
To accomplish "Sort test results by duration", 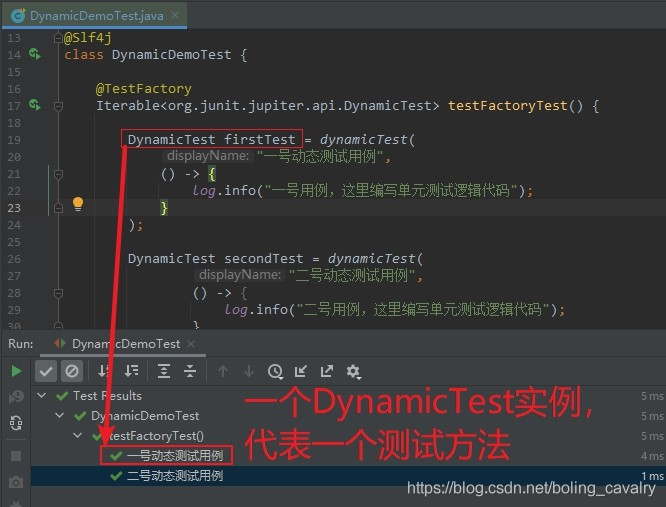I will [x=131, y=372].
